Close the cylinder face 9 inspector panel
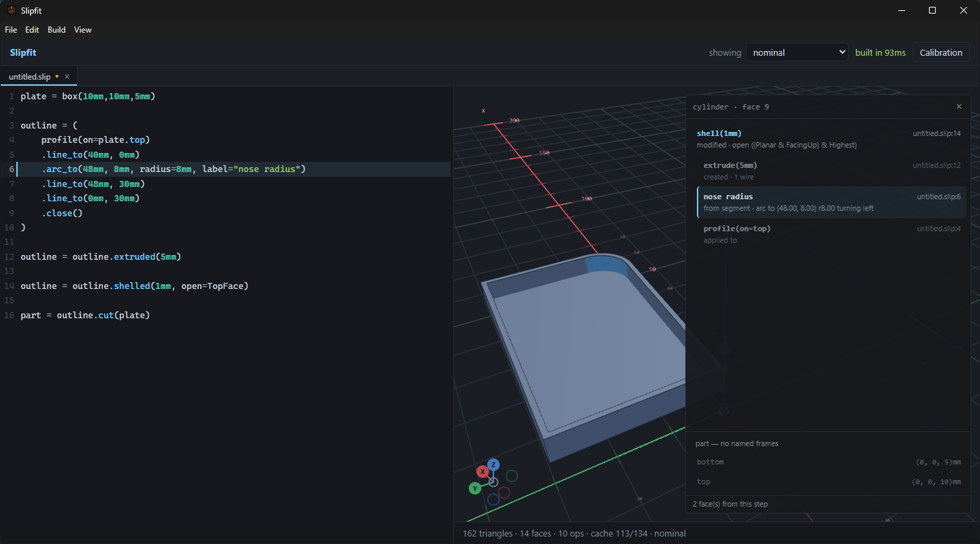980x544 pixels. point(959,107)
